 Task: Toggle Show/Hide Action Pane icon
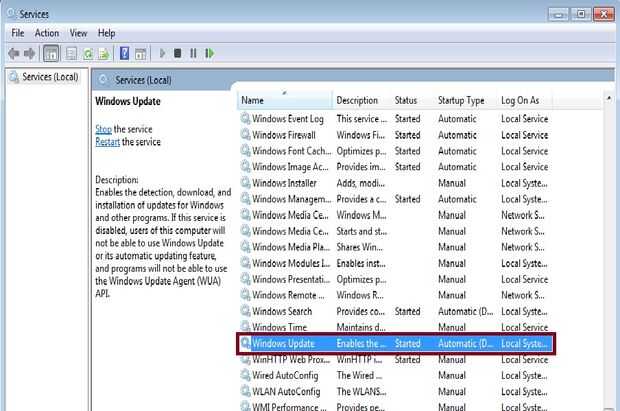[x=140, y=53]
